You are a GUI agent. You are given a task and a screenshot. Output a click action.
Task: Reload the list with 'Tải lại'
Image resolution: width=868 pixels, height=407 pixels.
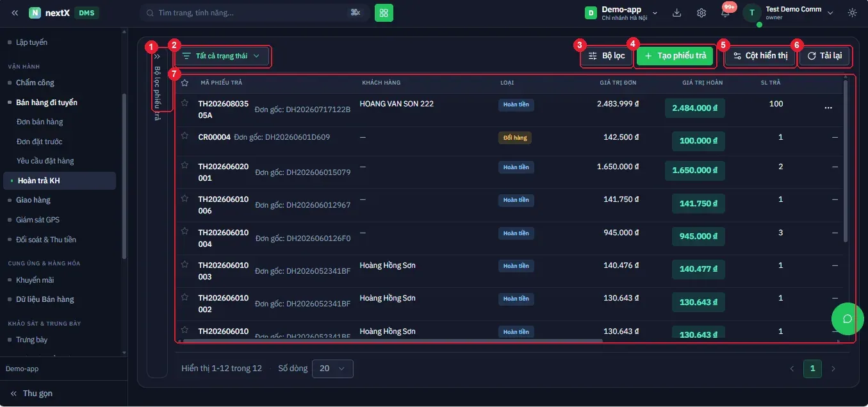coord(825,56)
